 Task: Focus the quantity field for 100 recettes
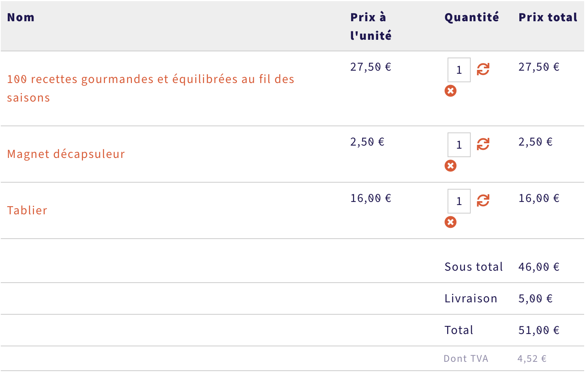point(459,70)
